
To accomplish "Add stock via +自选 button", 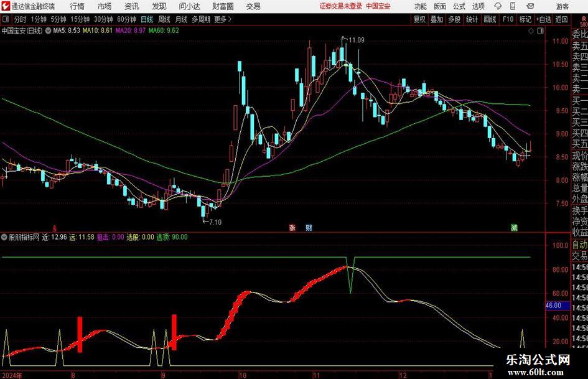I will [543, 19].
